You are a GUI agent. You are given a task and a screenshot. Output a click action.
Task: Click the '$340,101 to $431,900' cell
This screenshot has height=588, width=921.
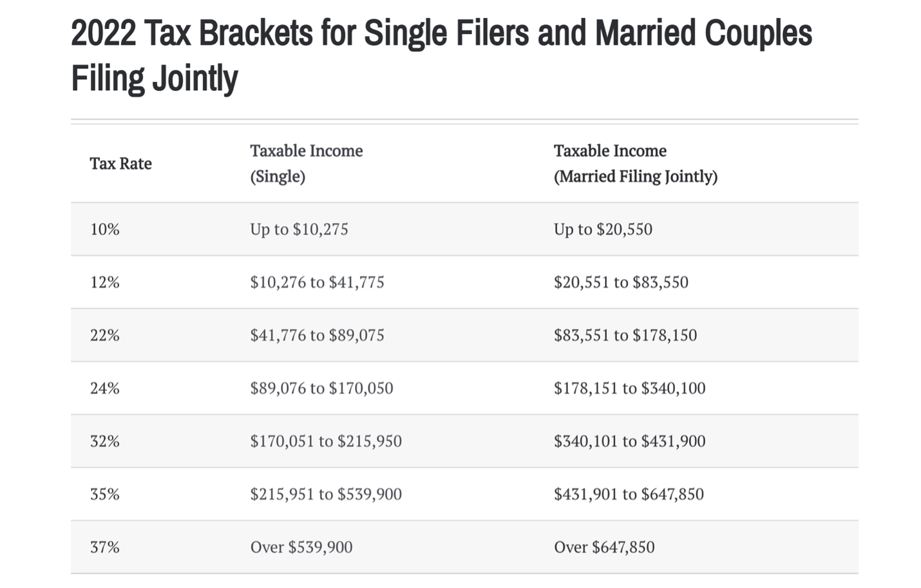pos(630,441)
